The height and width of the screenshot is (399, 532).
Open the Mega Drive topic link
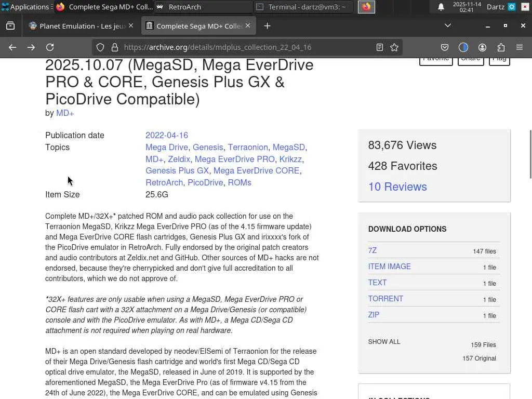click(167, 147)
